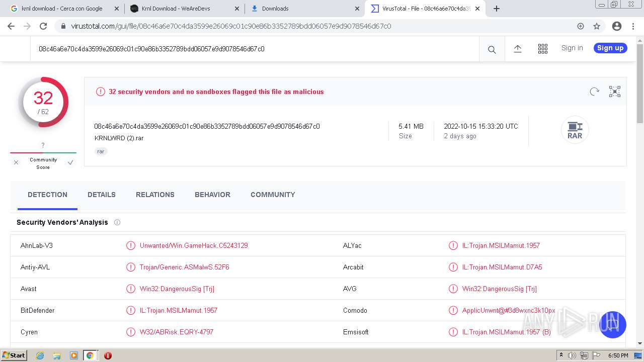Click the taskbar clock 6:50 PM

[618, 355]
